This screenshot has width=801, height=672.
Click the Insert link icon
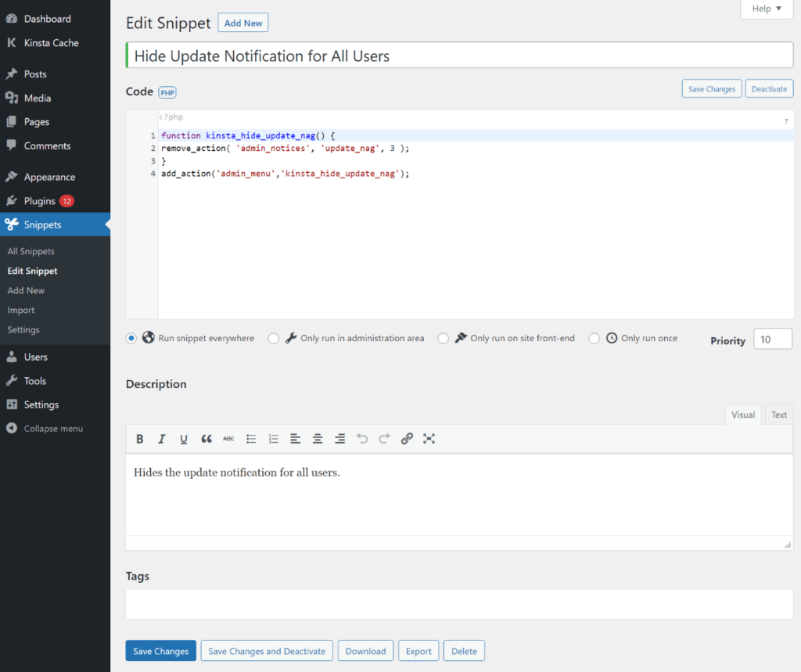point(407,439)
